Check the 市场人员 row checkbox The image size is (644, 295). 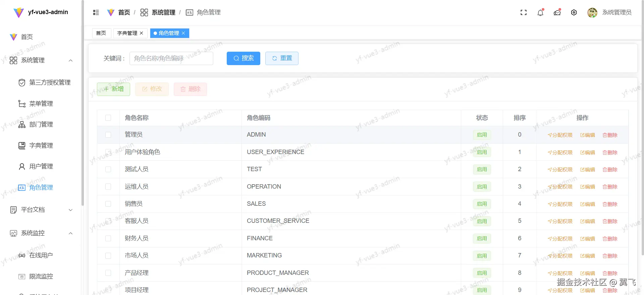coord(108,255)
